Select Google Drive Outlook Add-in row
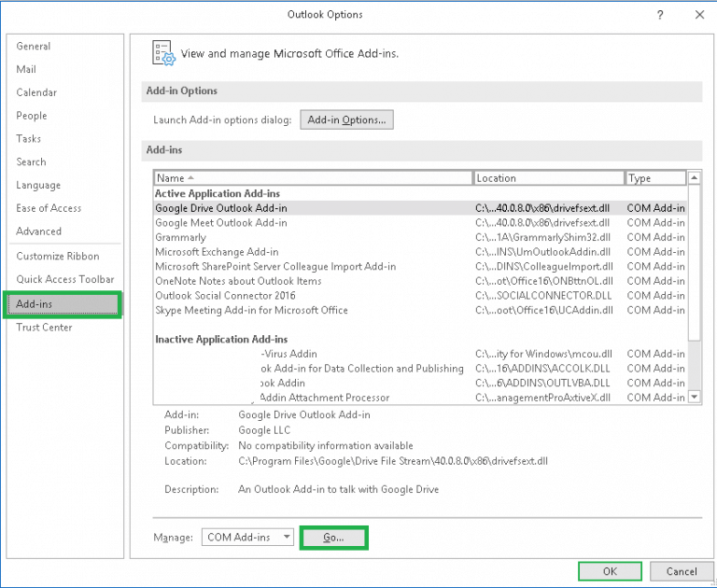Image resolution: width=717 pixels, height=588 pixels. (x=420, y=208)
